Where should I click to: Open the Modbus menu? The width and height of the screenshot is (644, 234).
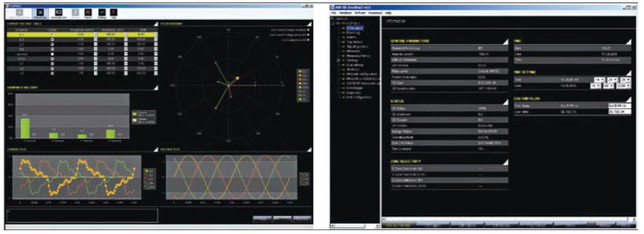344,13
